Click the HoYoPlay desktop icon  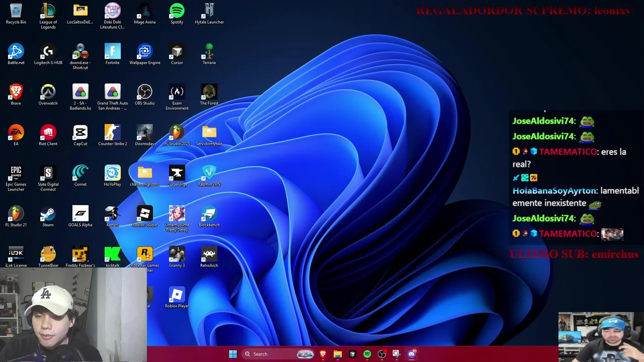113,176
